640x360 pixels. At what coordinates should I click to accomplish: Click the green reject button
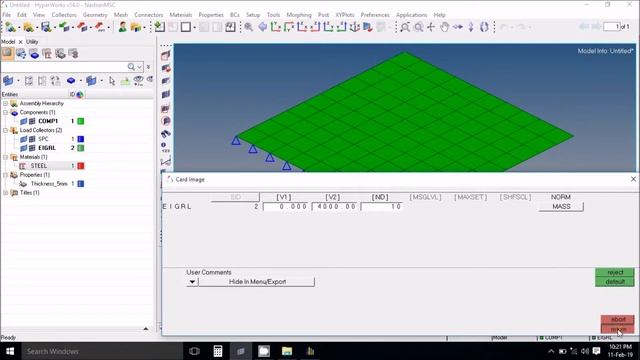(x=615, y=272)
